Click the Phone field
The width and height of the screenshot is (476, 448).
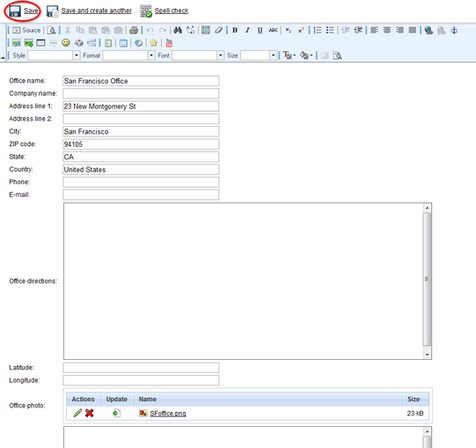141,182
